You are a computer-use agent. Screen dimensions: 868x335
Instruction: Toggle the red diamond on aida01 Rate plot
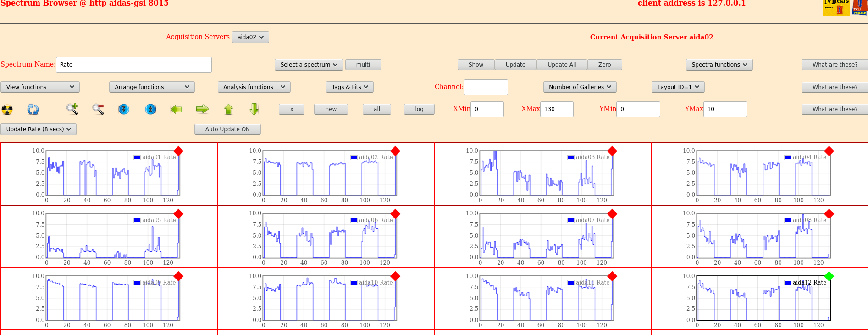pyautogui.click(x=178, y=151)
